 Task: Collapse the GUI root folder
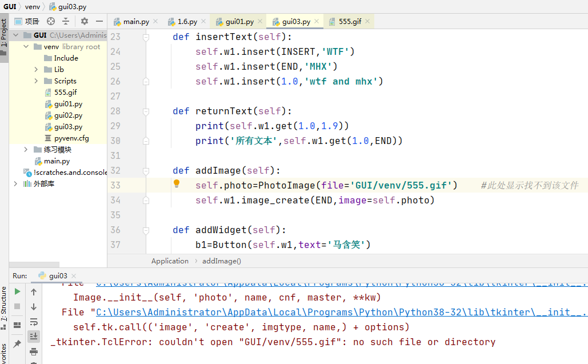[x=16, y=35]
